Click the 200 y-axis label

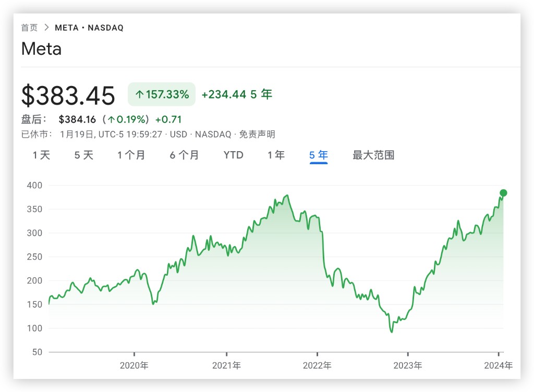34,281
